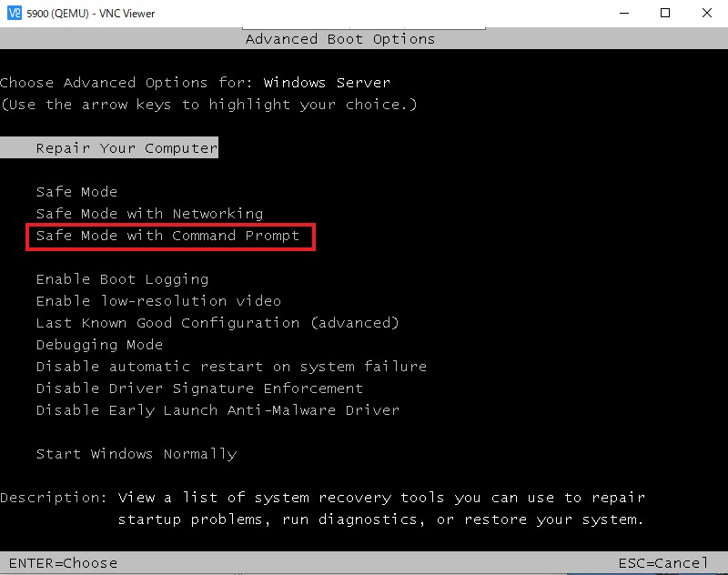The image size is (728, 575).
Task: Choose Disable automatic restart on system failure
Action: pos(231,366)
